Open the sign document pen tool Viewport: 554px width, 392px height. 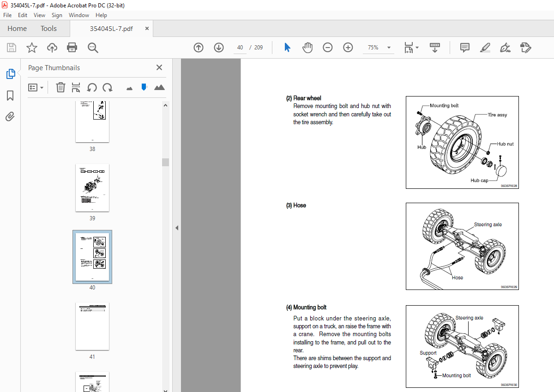[505, 48]
